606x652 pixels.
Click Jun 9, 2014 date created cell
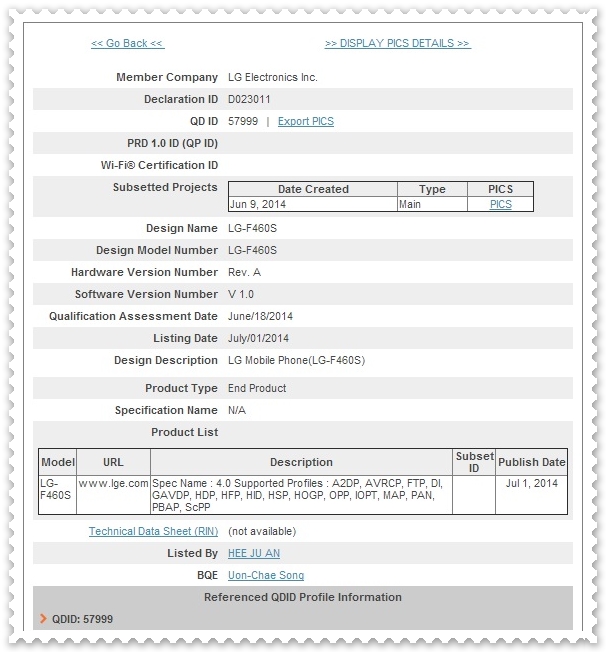313,204
